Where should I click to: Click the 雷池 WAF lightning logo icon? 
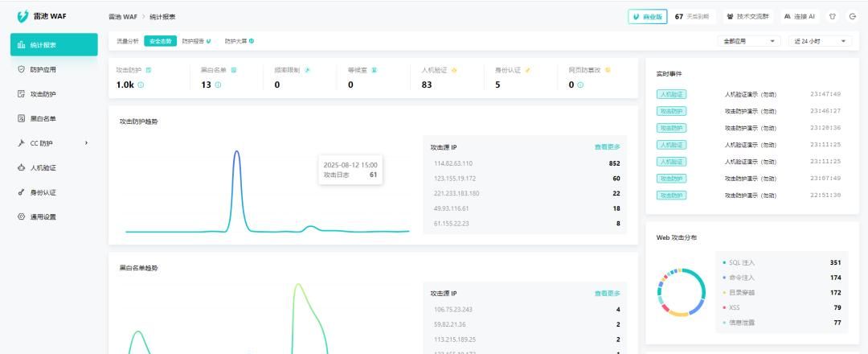(x=23, y=17)
